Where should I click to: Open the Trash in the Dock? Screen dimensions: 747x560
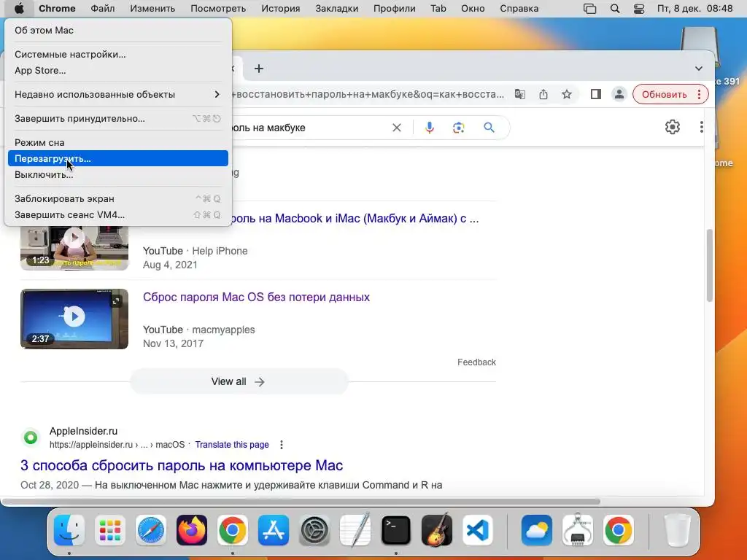[677, 530]
